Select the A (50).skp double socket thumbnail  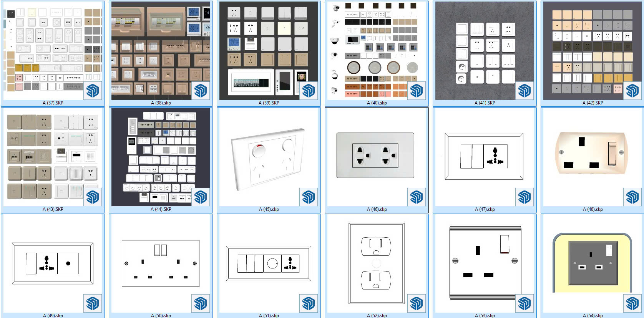[x=161, y=263]
